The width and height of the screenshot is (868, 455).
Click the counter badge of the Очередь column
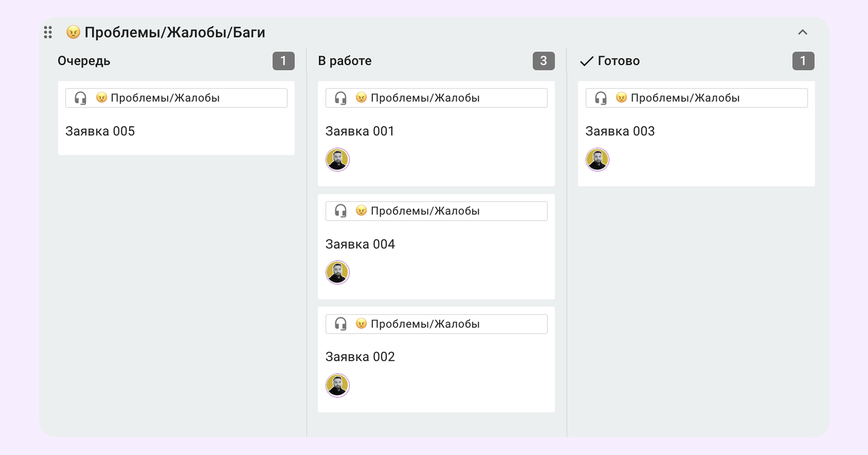[284, 61]
